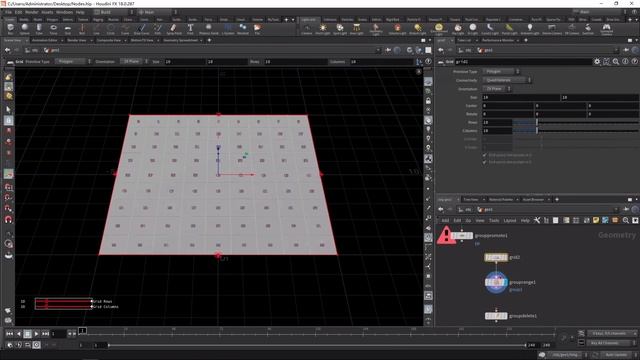Viewport: 640px width, 360px height.
Task: Select the Box shelf tool
Action: [x=11, y=29]
